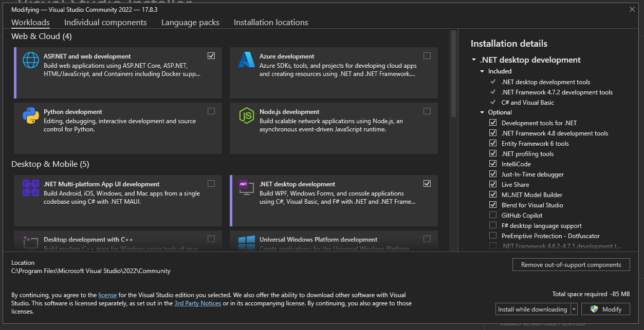Click the Desktop development with C++ icon
The height and width of the screenshot is (330, 644).
tap(31, 243)
